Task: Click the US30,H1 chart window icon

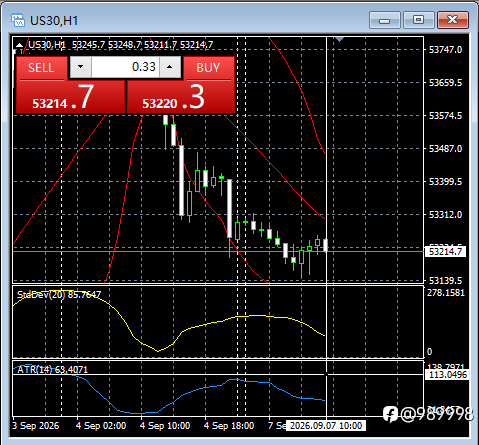Action: click(18, 20)
